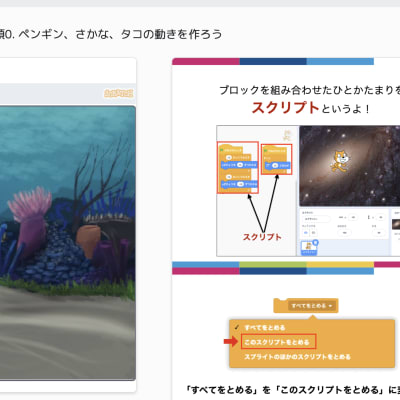Toggle the show sprite eye button
Viewport: 400px width, 400px height.
point(305,233)
